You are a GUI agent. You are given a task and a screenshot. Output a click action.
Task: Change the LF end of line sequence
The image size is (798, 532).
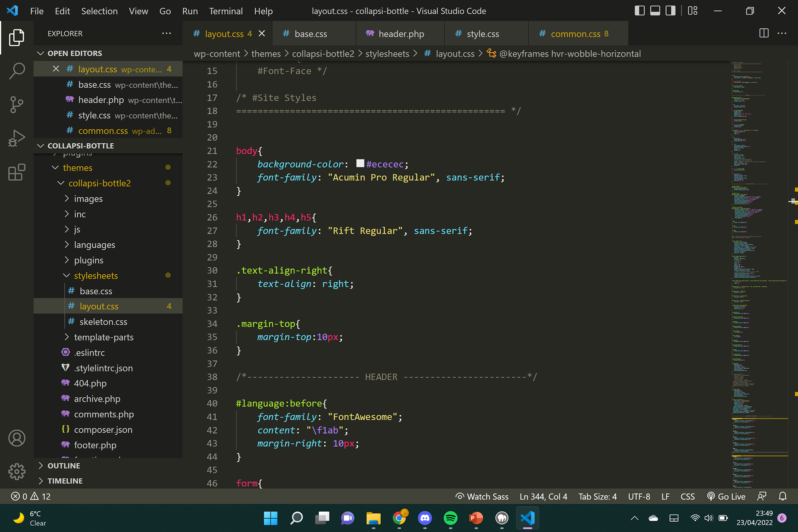665,496
